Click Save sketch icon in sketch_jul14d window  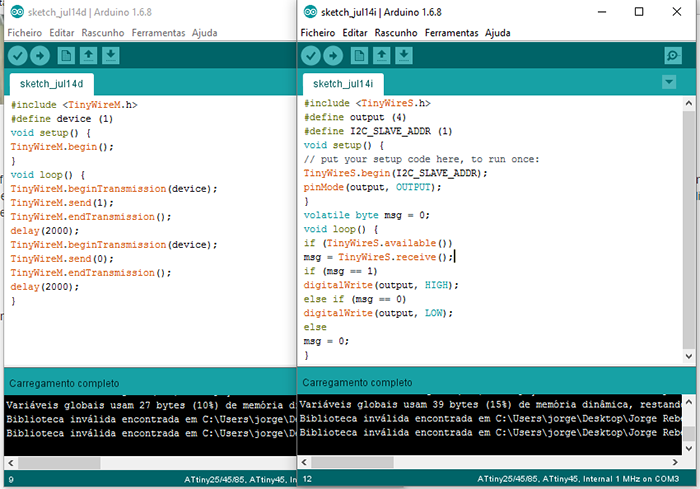111,56
